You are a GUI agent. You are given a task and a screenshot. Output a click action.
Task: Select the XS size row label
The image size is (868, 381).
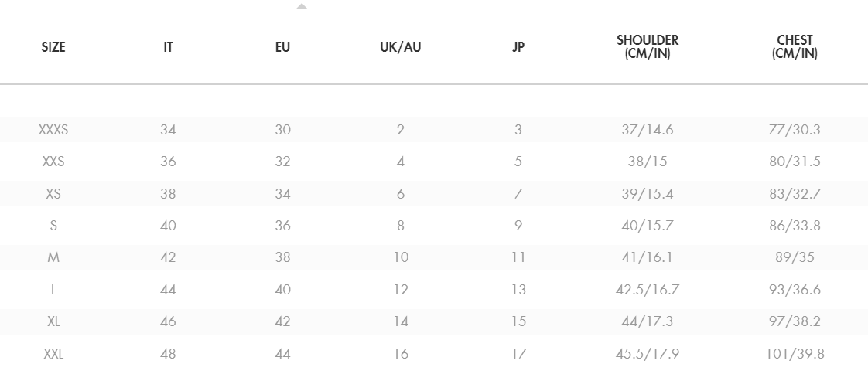click(53, 194)
